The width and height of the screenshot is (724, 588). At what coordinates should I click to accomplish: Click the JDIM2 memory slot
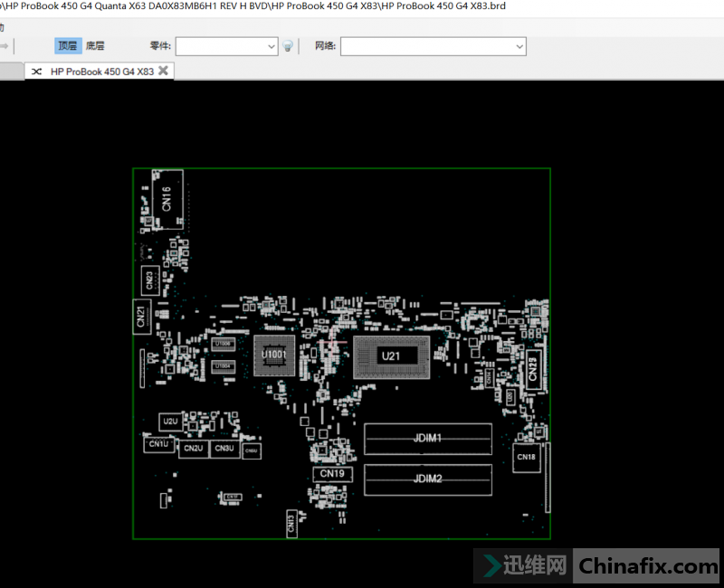click(427, 479)
